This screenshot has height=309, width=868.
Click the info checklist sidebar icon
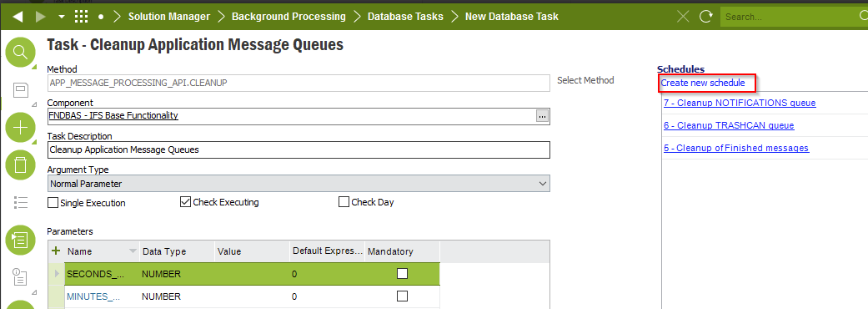pyautogui.click(x=21, y=276)
